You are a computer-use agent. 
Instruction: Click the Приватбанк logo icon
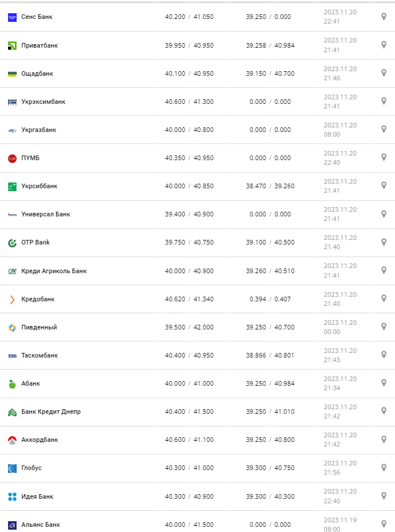12,45
